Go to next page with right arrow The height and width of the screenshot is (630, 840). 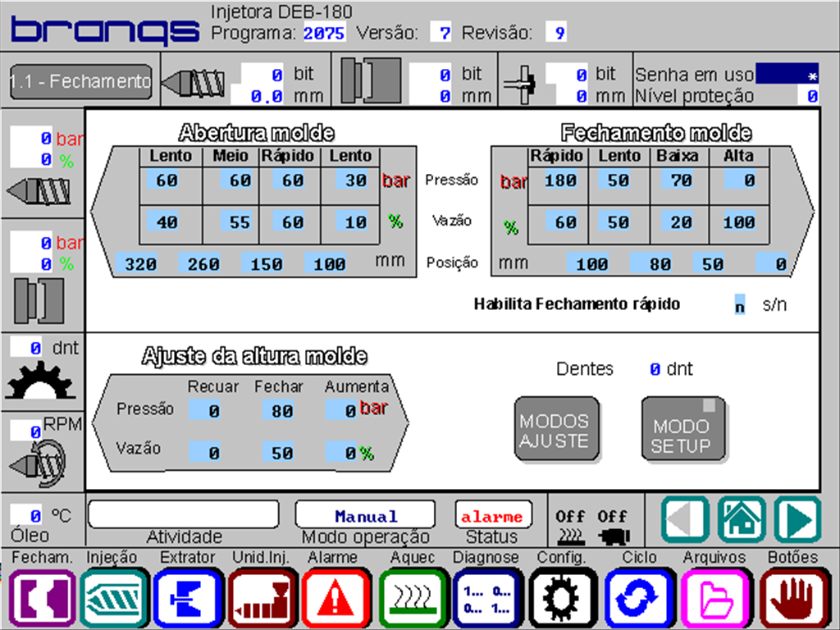pyautogui.click(x=797, y=520)
